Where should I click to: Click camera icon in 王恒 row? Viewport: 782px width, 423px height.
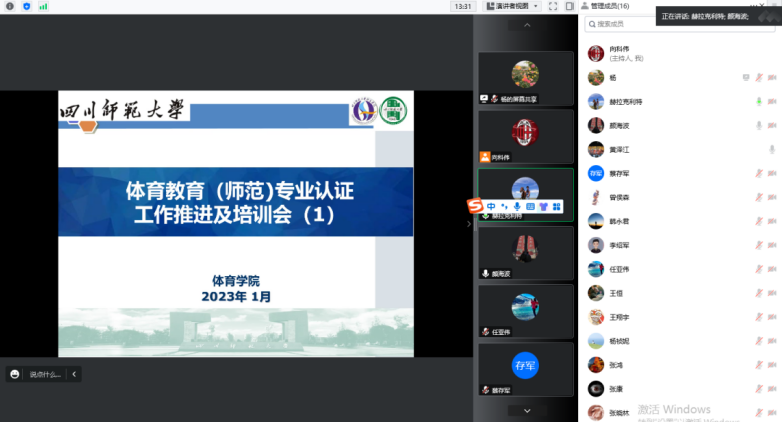[x=772, y=293]
